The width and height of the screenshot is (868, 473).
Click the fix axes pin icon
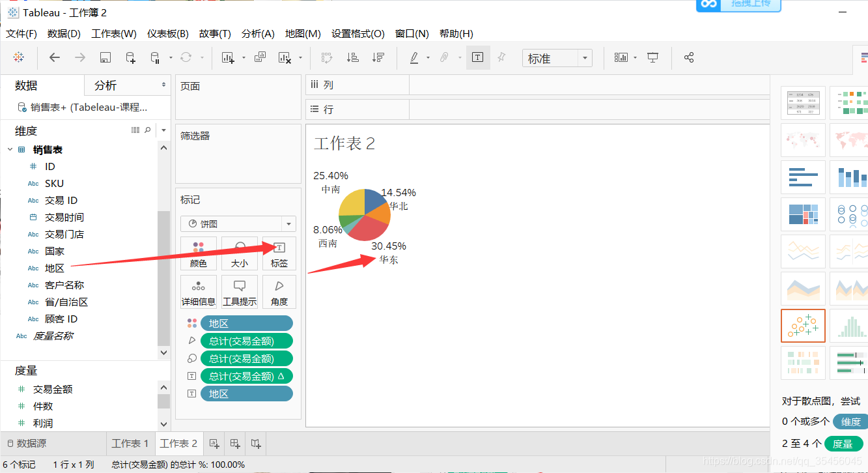(501, 57)
